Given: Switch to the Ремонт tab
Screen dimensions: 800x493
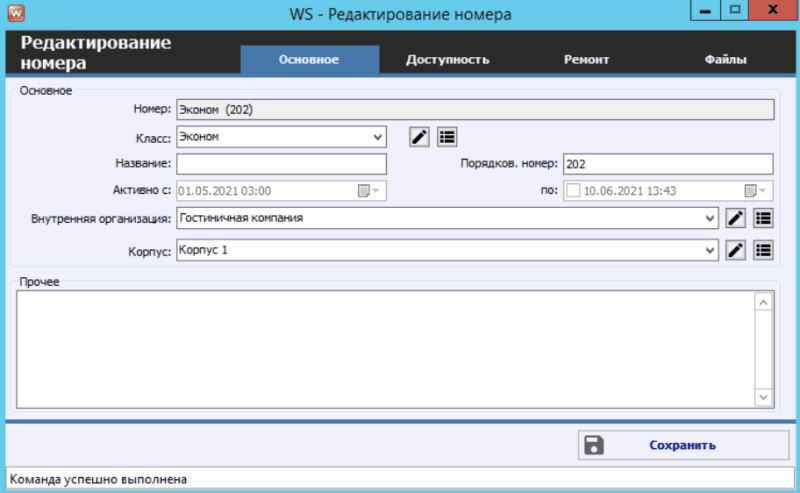Looking at the screenshot, I should pos(586,59).
